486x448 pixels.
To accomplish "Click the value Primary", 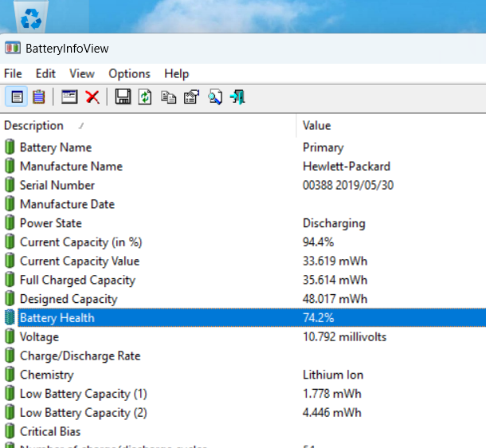I will pos(323,147).
